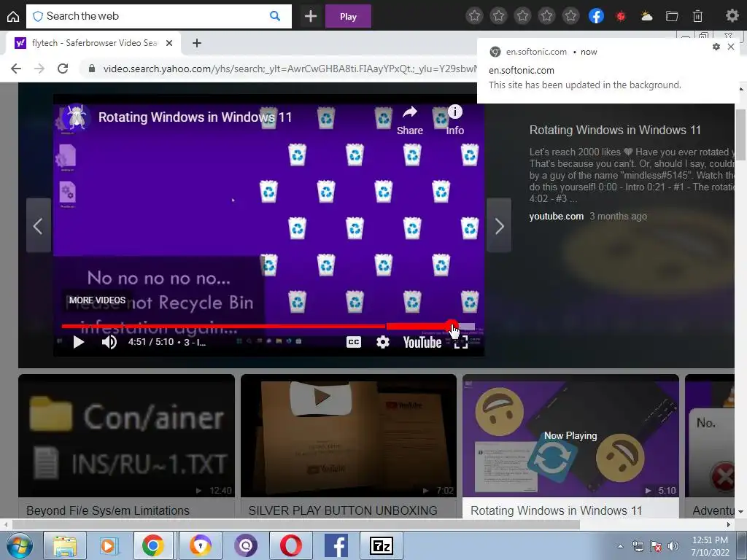Click the SILVER PLAY BUTTON UNBOXING title

pos(343,510)
